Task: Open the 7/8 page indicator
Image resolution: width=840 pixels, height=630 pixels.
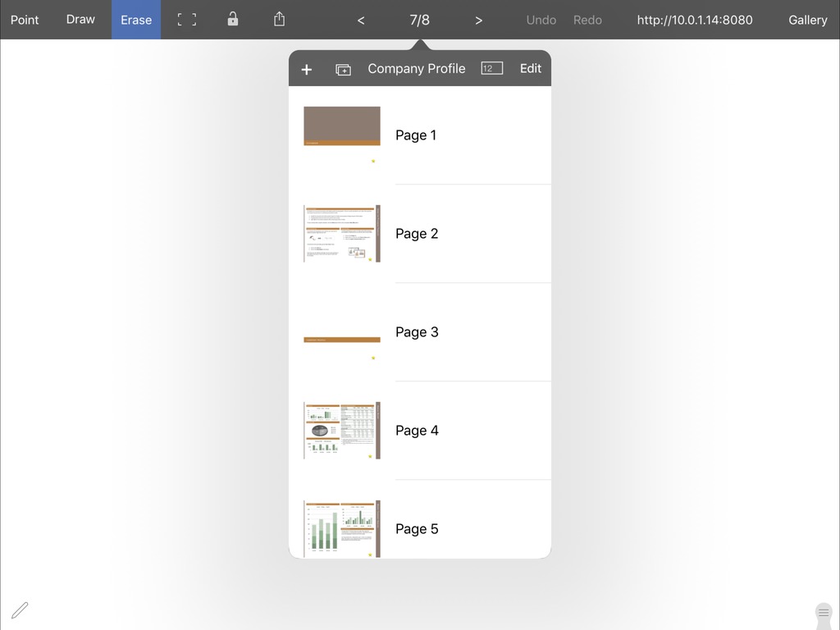Action: [x=419, y=20]
